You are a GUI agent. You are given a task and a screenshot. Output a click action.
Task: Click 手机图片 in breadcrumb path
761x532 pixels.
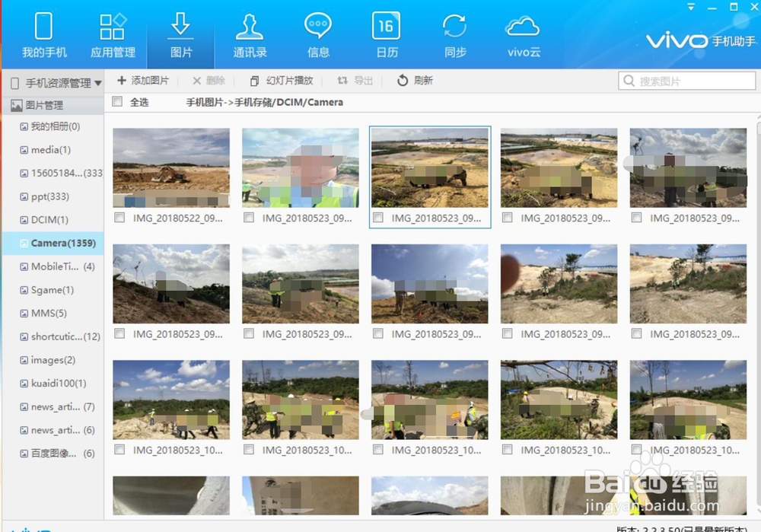click(x=204, y=103)
